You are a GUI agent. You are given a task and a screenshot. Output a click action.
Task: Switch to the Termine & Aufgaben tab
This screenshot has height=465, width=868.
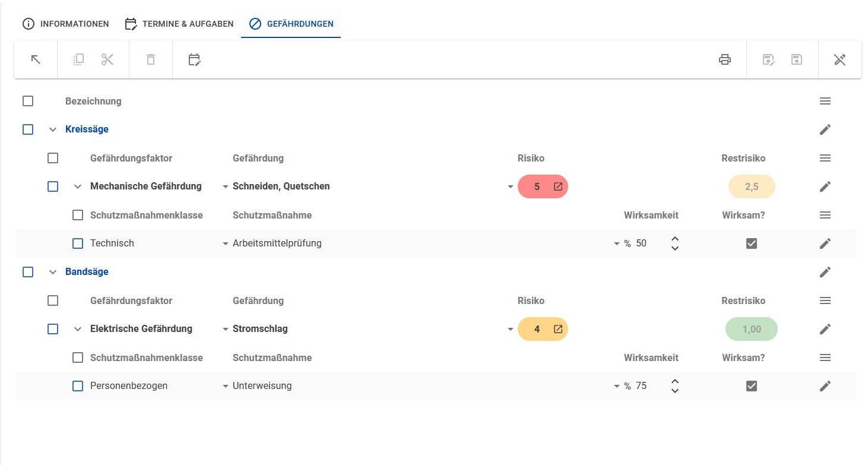(179, 24)
